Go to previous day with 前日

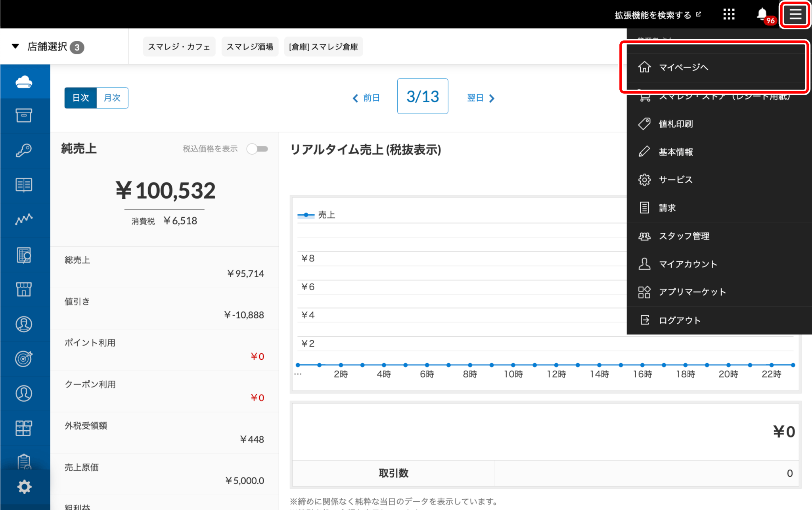[366, 98]
